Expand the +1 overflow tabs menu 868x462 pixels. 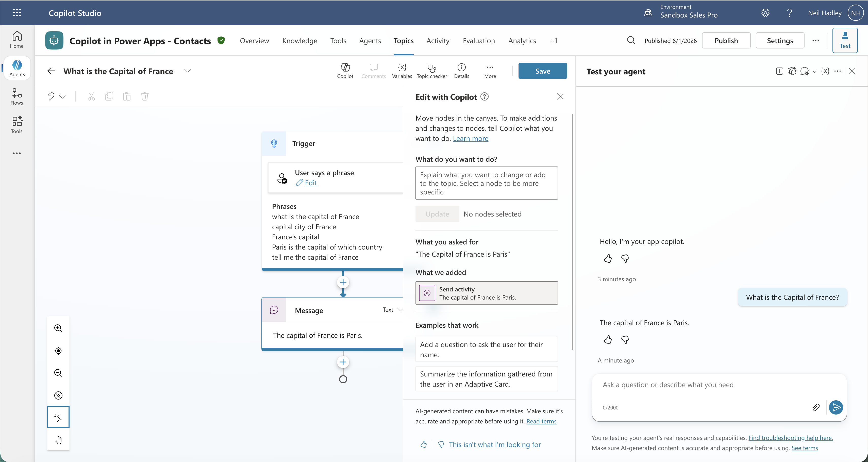tap(553, 41)
